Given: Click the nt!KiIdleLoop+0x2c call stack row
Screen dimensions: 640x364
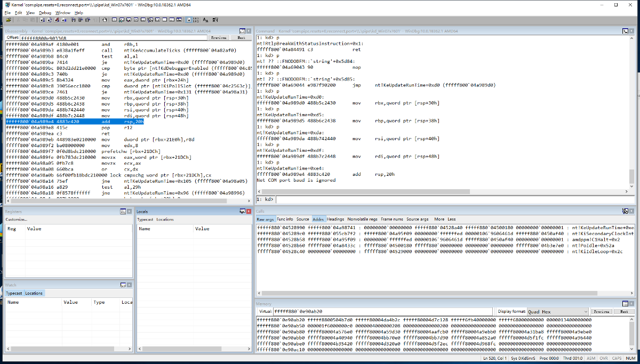Looking at the screenshot, I should tap(439, 251).
